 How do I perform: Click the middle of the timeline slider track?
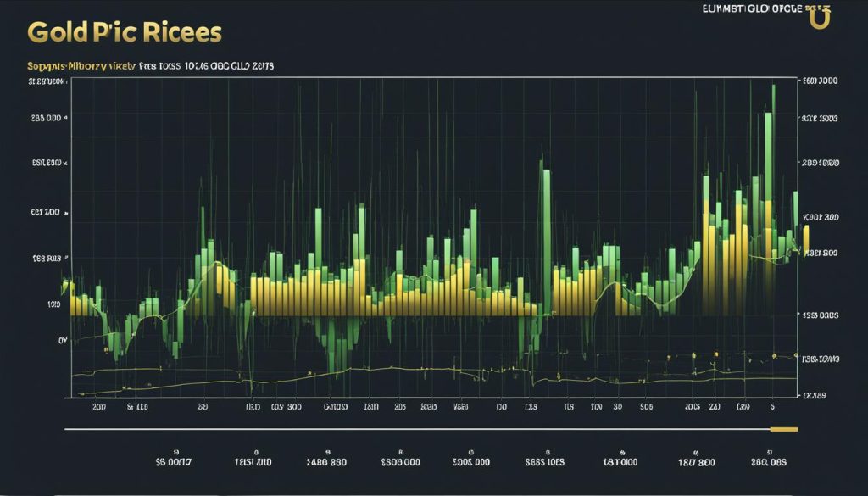tap(432, 430)
